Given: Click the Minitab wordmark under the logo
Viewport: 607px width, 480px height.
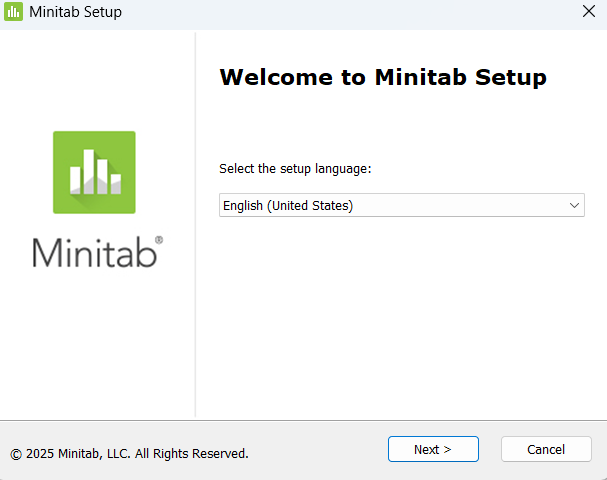Looking at the screenshot, I should coord(98,252).
